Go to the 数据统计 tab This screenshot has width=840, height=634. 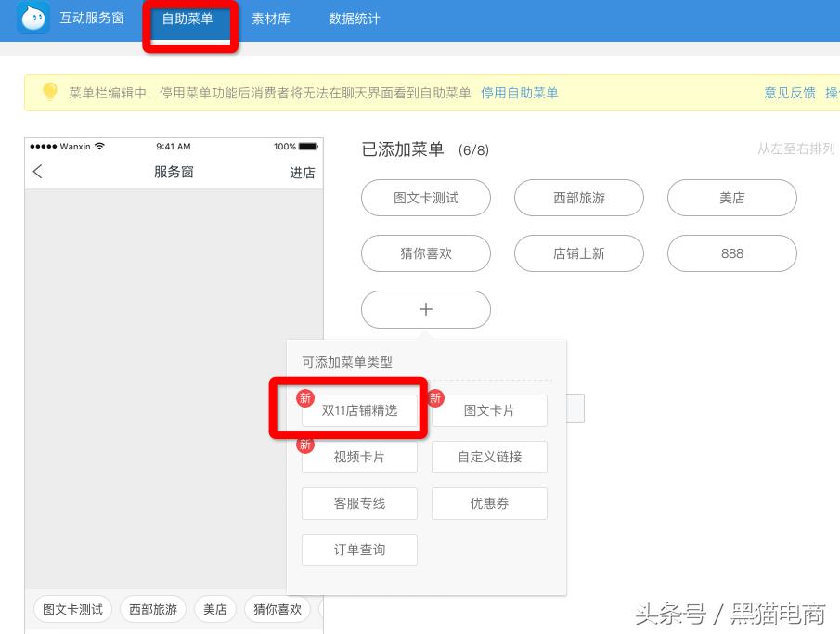pyautogui.click(x=355, y=19)
